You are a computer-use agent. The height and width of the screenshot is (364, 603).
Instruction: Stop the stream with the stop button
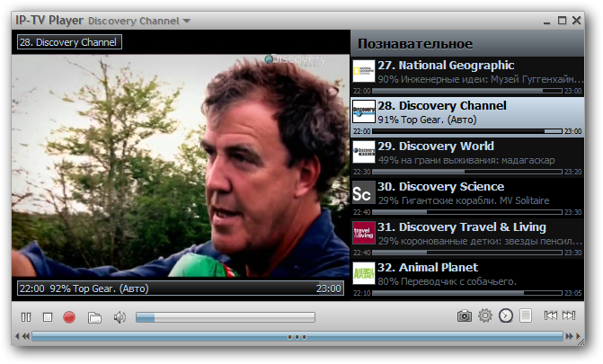click(49, 316)
